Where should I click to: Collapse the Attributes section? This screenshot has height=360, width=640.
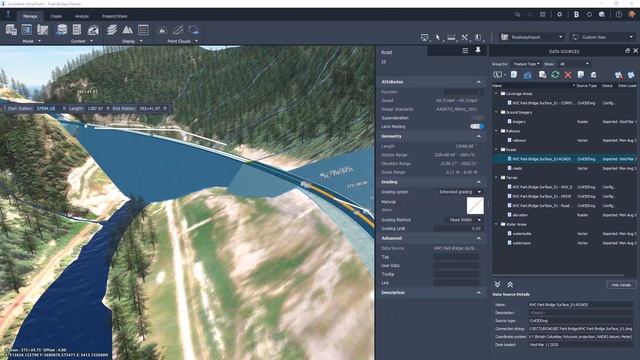479,82
